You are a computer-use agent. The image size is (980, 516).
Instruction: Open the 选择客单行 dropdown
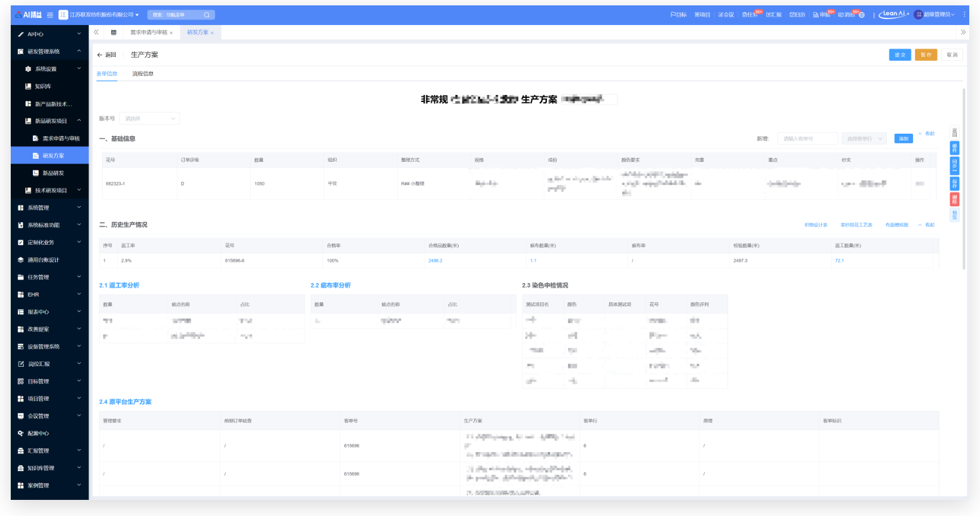[863, 139]
